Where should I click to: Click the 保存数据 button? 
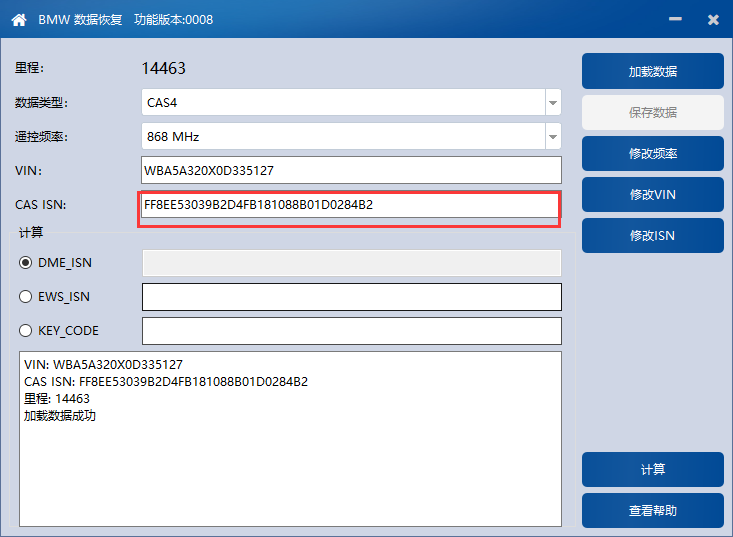653,112
